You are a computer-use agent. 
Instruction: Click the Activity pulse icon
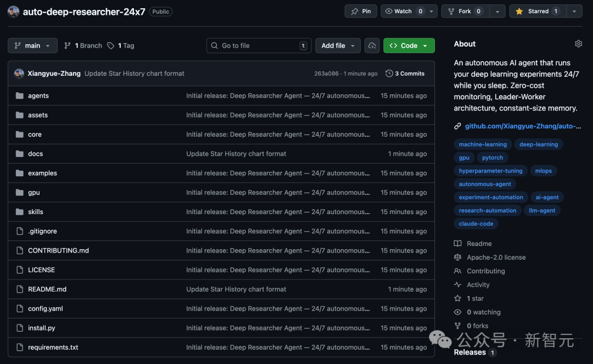coord(457,285)
